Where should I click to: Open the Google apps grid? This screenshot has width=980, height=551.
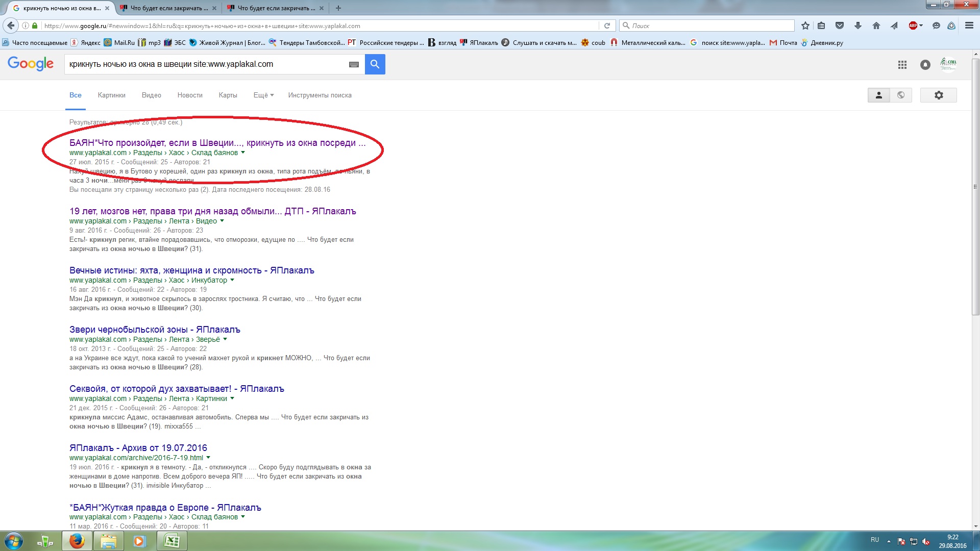click(902, 65)
